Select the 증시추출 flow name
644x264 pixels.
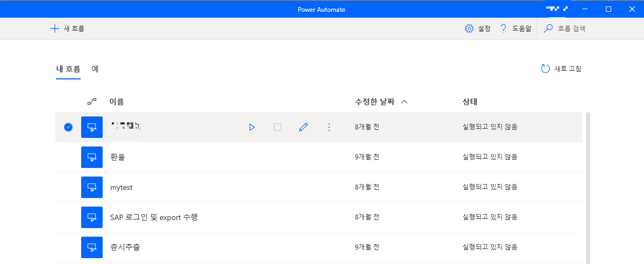[x=125, y=247]
